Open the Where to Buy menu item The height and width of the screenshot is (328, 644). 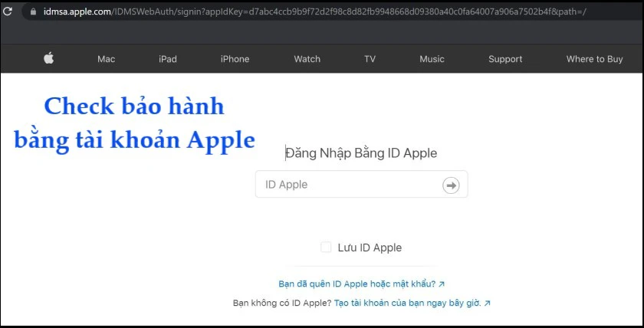[594, 59]
